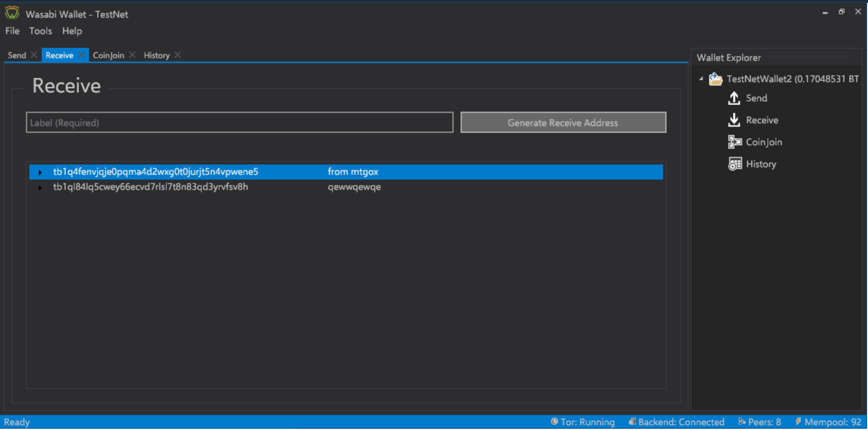Image resolution: width=868 pixels, height=431 pixels.
Task: Select the Receive tab
Action: click(x=60, y=55)
